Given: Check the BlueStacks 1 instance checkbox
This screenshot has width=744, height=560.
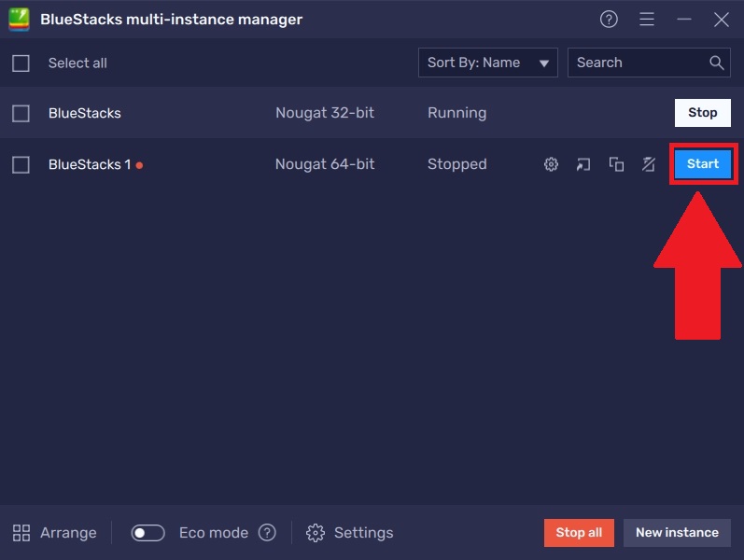Looking at the screenshot, I should click(21, 164).
